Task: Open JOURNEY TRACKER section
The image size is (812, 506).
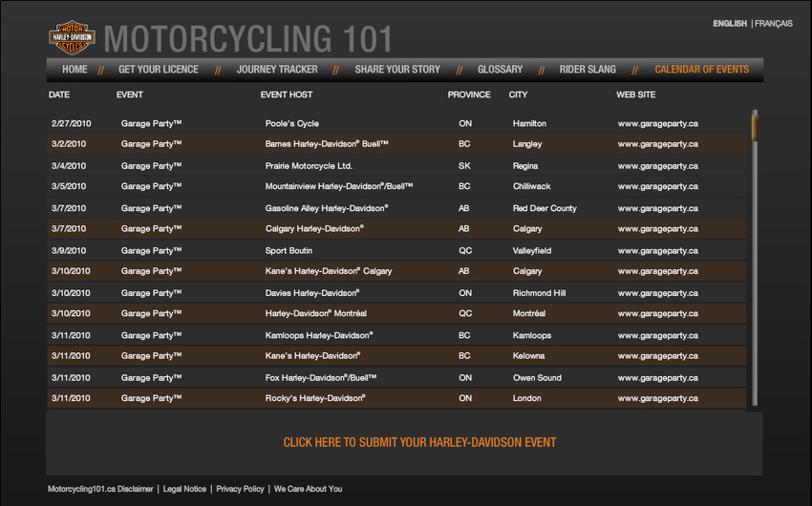Action: tap(277, 70)
